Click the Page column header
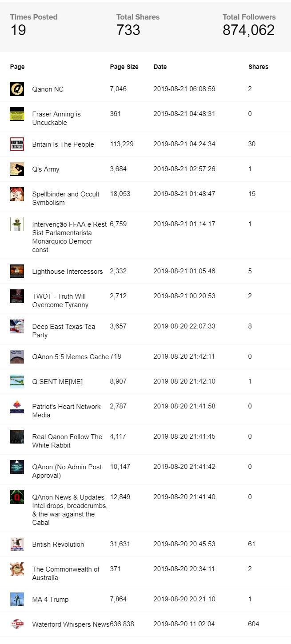291x644 pixels. 17,67
